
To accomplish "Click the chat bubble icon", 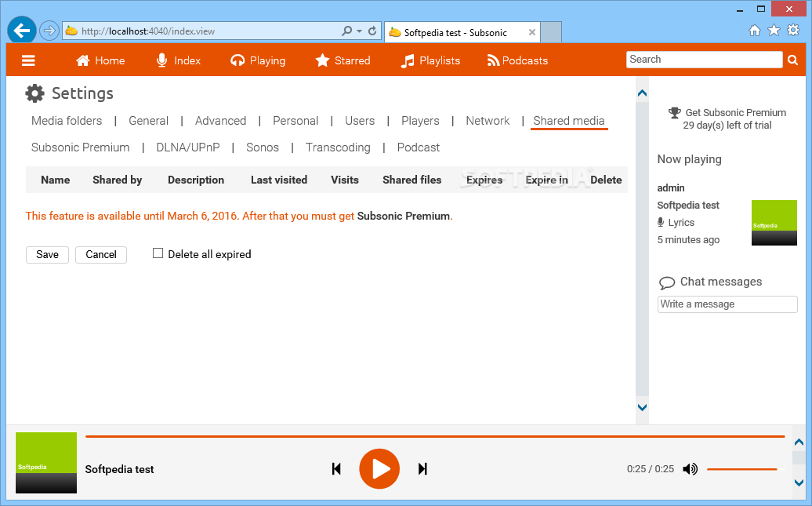I will pos(666,283).
